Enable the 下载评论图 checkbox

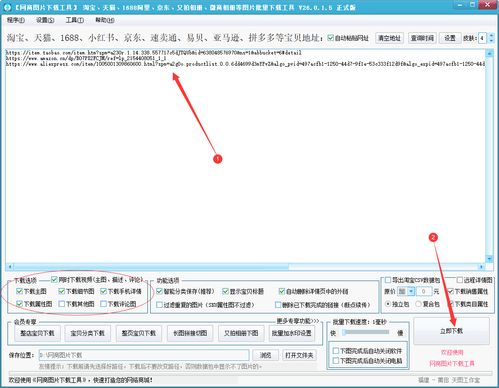point(104,304)
